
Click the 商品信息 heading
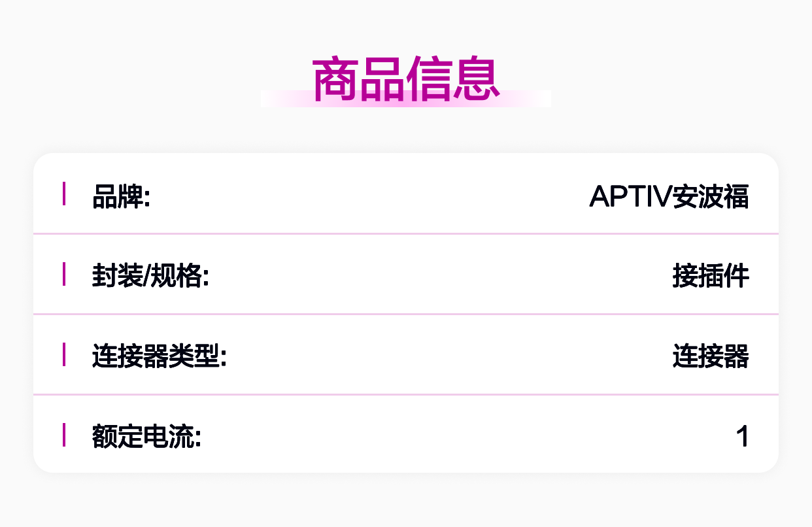pyautogui.click(x=406, y=80)
